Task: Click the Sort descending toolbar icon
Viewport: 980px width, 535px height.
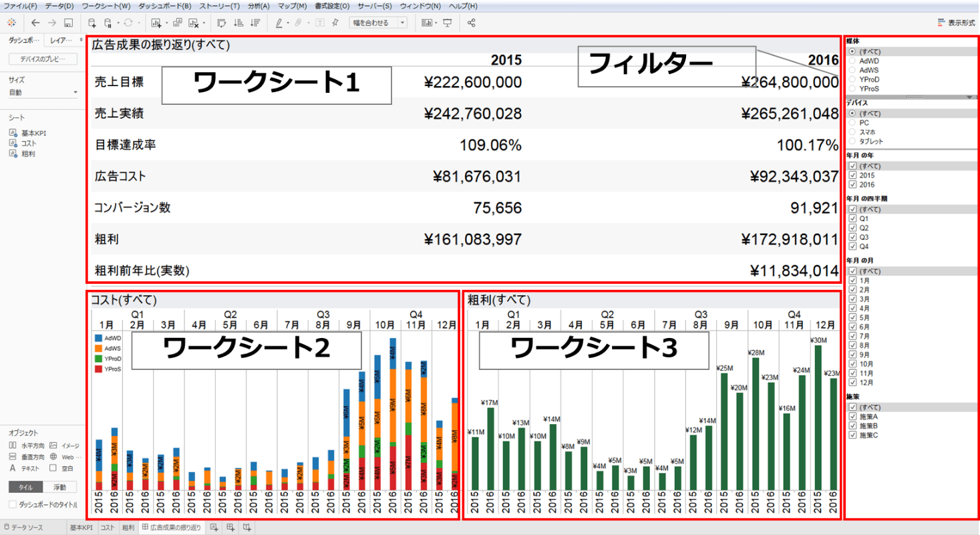Action: click(255, 23)
